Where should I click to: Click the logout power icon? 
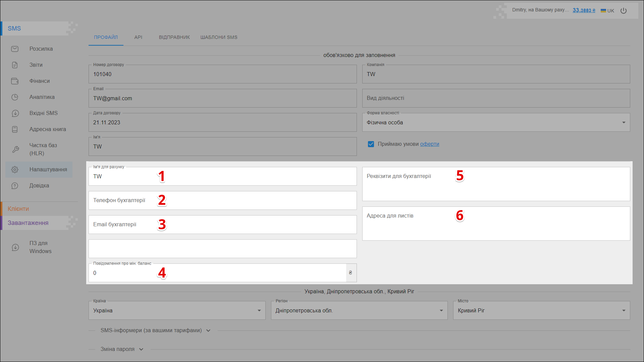point(624,11)
